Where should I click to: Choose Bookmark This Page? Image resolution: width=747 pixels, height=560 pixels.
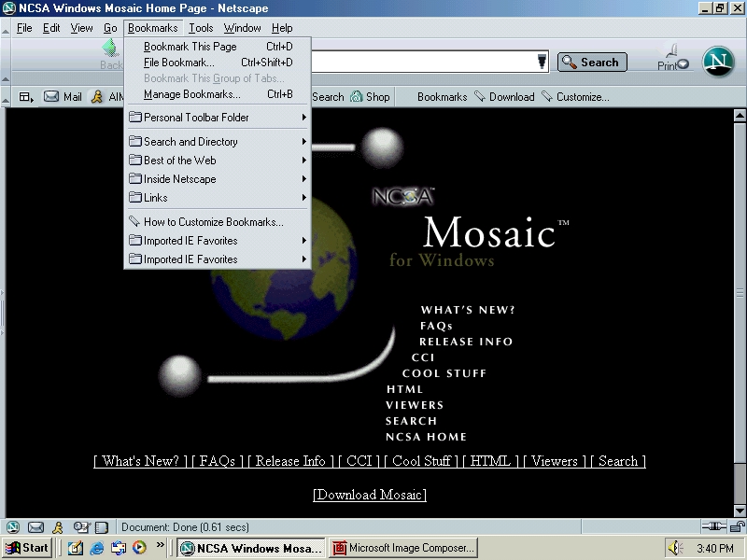(218, 47)
